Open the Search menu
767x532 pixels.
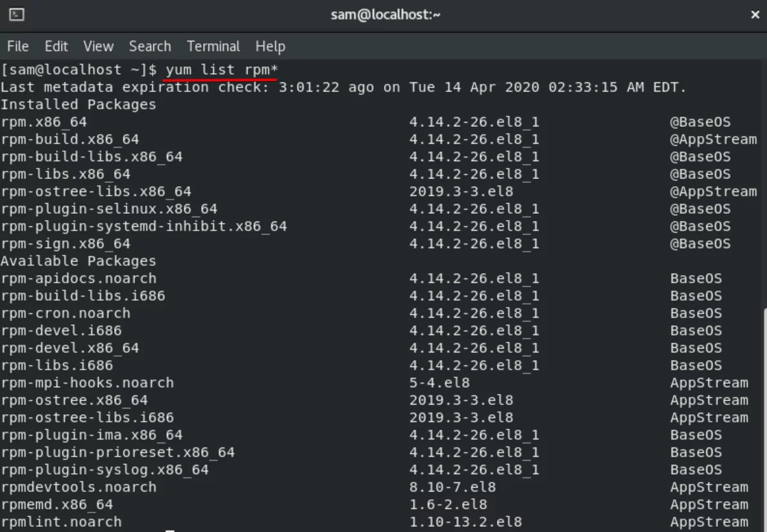coord(150,46)
